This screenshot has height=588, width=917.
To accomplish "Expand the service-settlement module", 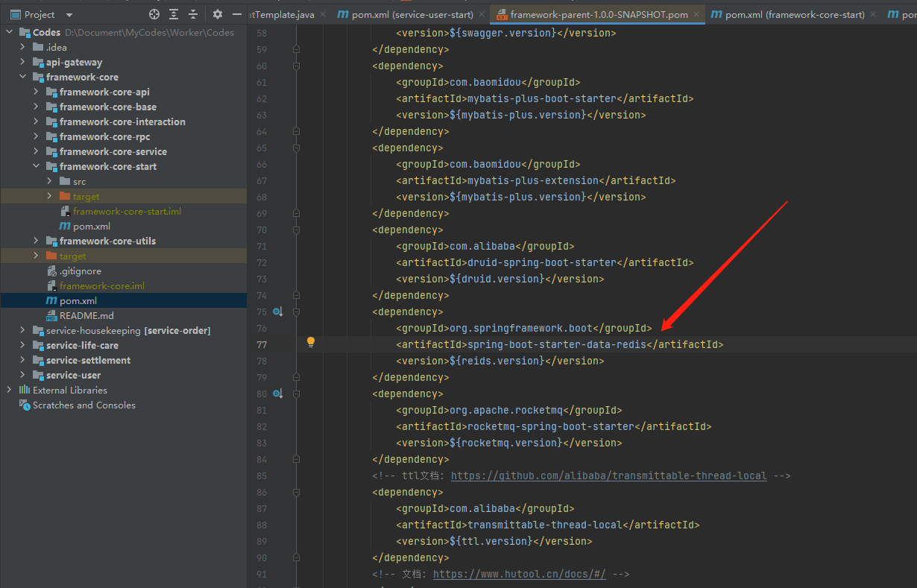I will point(23,360).
